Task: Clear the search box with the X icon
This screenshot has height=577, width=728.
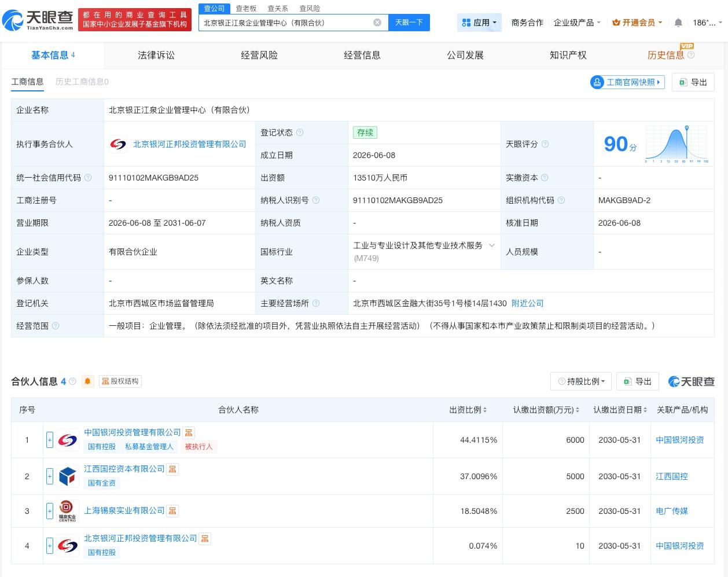Action: coord(377,23)
